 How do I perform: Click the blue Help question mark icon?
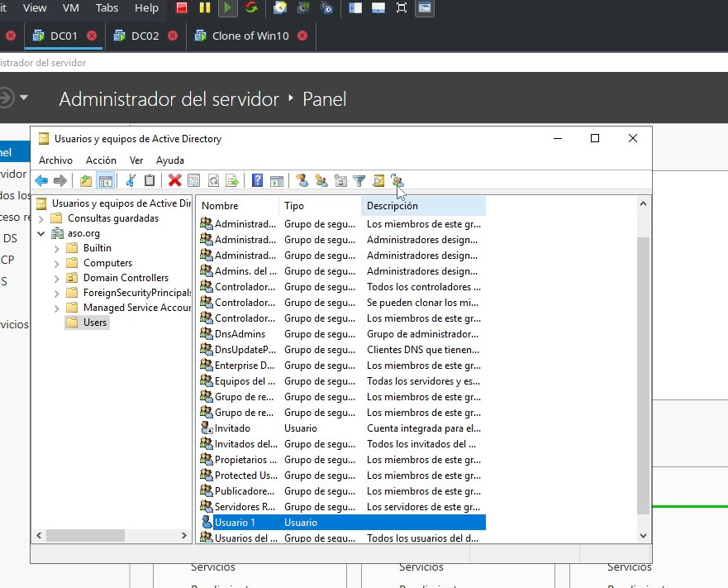tap(258, 181)
